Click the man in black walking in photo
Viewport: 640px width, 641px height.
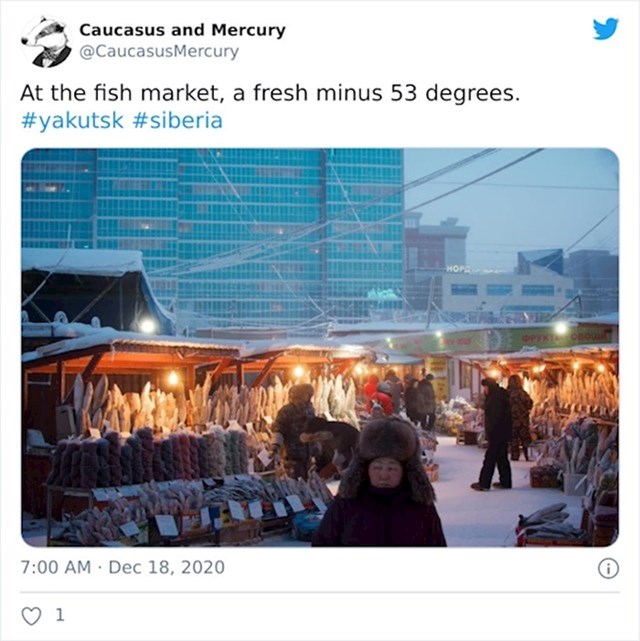point(495,433)
